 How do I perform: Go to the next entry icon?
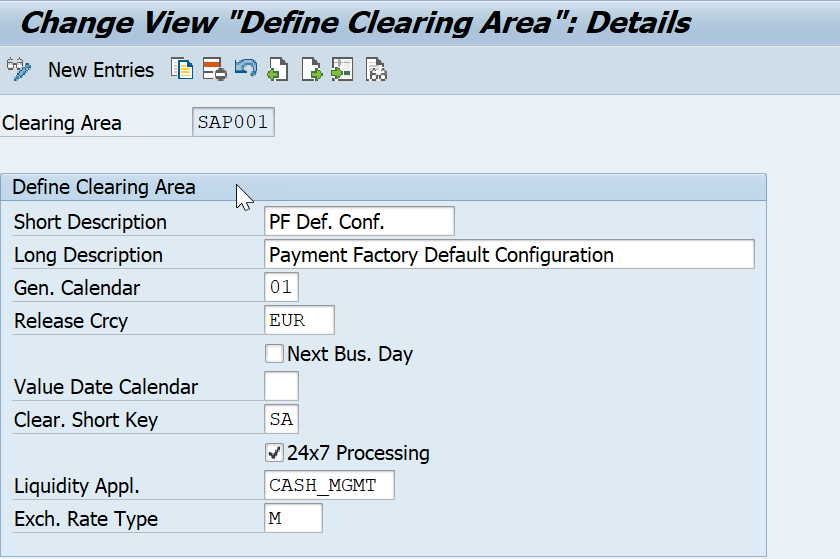311,70
